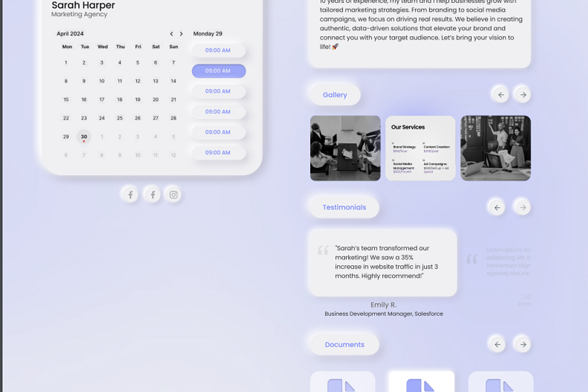588x392 pixels.
Task: Open the highlighted white document card
Action: click(x=421, y=382)
